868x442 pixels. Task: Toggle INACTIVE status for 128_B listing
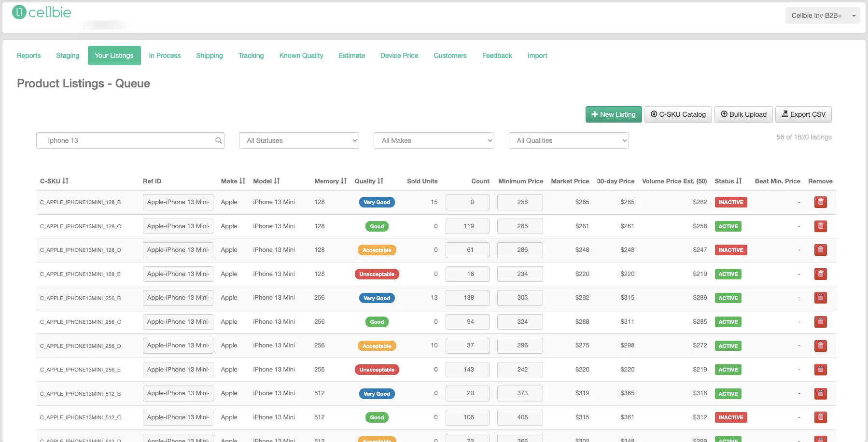tap(730, 202)
